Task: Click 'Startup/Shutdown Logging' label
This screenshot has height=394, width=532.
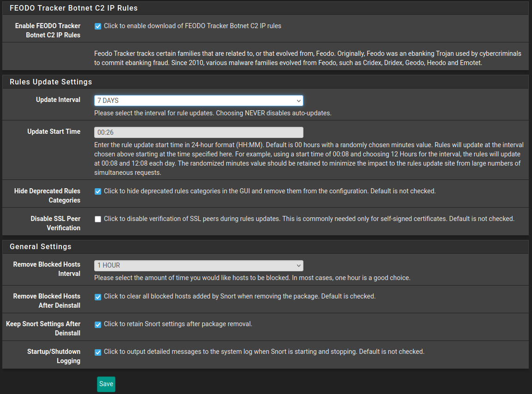Action: [54, 356]
